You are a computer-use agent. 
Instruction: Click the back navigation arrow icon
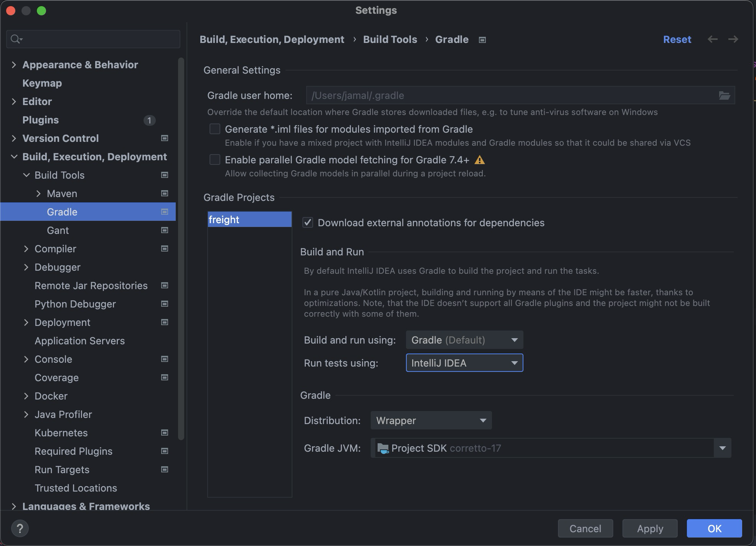click(x=713, y=39)
